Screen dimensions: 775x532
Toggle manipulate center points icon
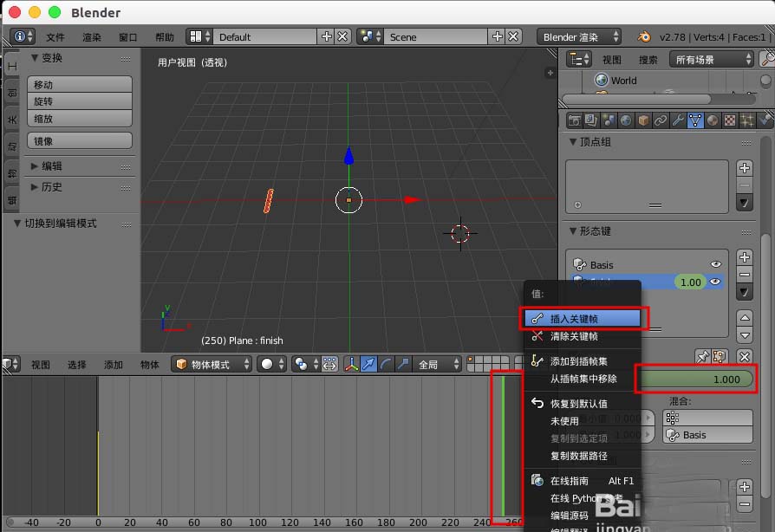click(329, 365)
